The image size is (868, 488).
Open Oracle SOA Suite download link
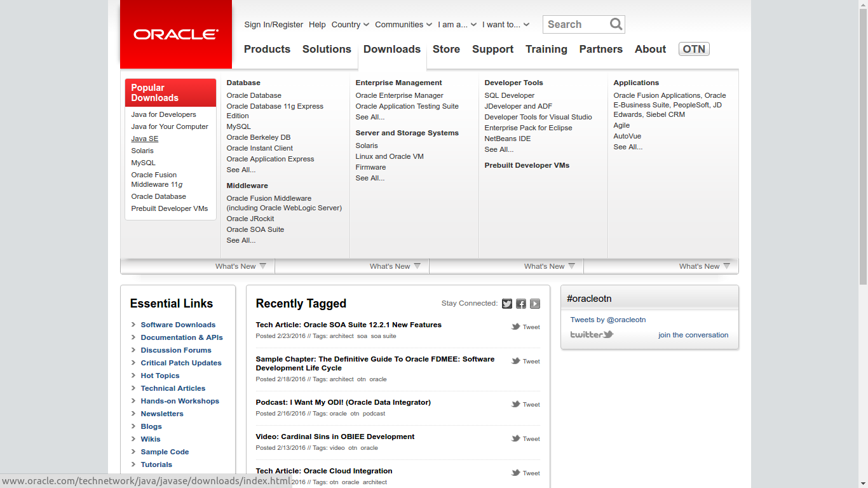[x=255, y=229]
